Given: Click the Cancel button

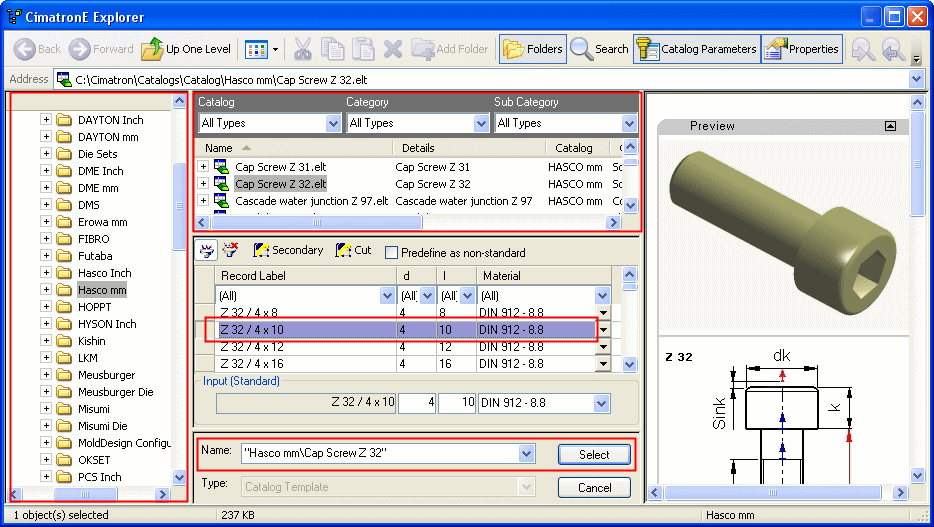Looking at the screenshot, I should [594, 488].
